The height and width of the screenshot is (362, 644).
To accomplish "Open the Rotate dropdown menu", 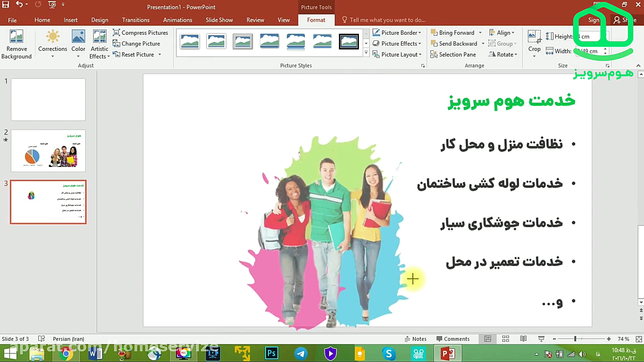I will [503, 54].
